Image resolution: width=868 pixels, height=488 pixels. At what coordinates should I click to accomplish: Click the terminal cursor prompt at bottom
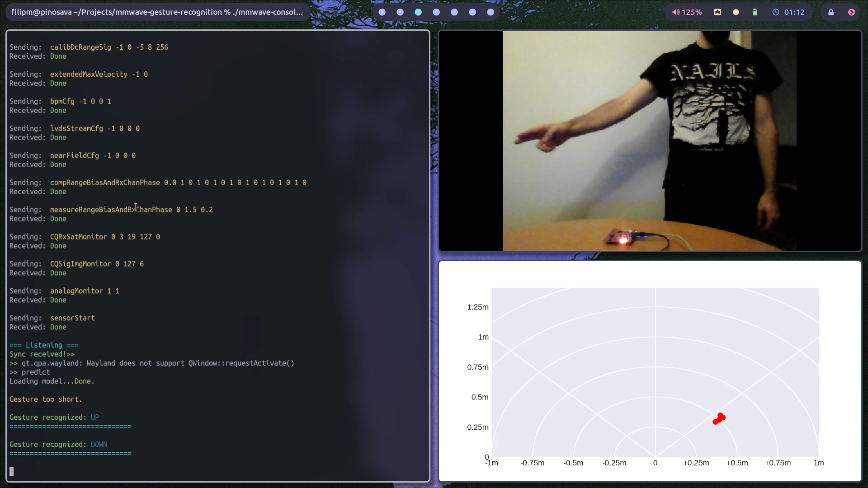[12, 471]
